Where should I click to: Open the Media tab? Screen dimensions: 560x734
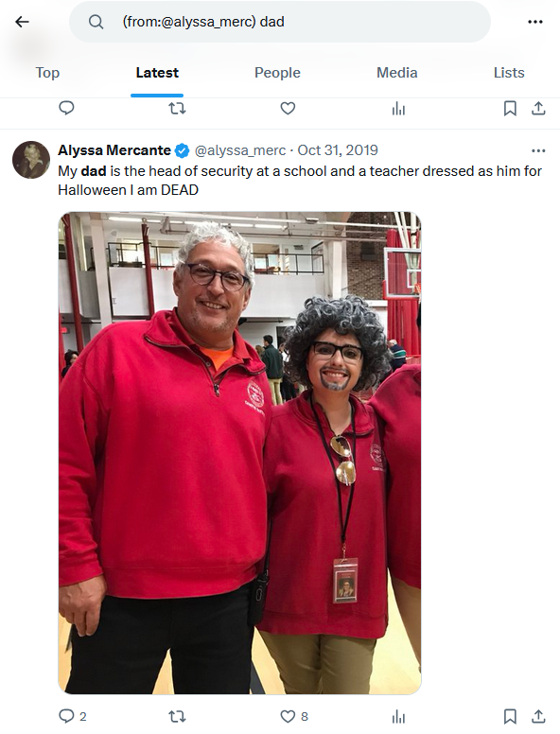pyautogui.click(x=397, y=73)
